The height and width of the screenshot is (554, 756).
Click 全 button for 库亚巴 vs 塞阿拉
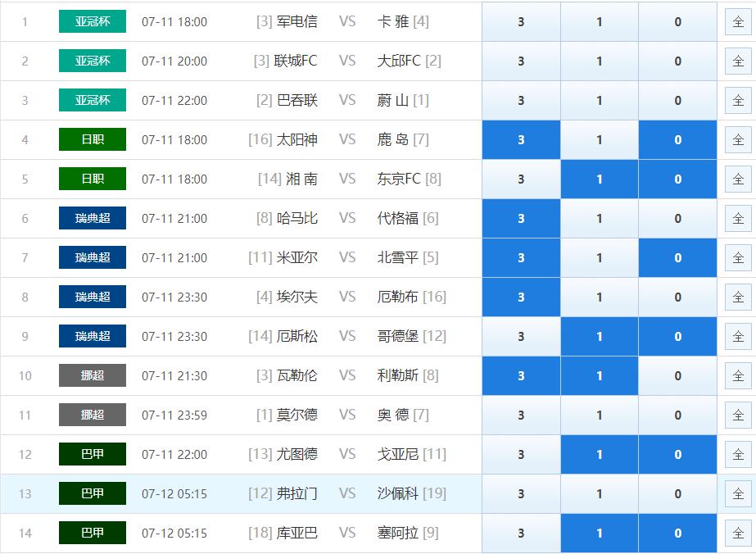(x=737, y=534)
